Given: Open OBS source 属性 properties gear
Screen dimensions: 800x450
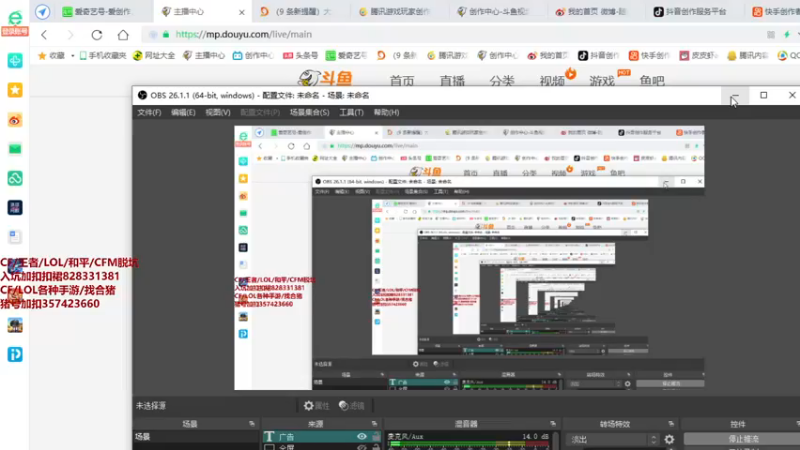Looking at the screenshot, I should click(316, 406).
